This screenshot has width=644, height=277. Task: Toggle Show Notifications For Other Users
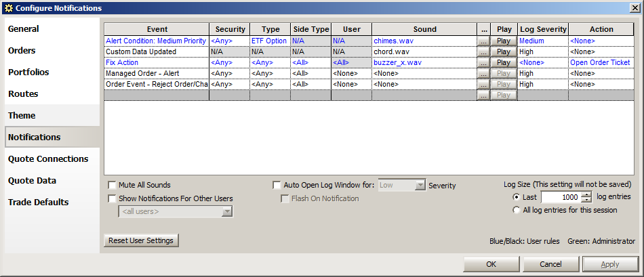coord(112,198)
